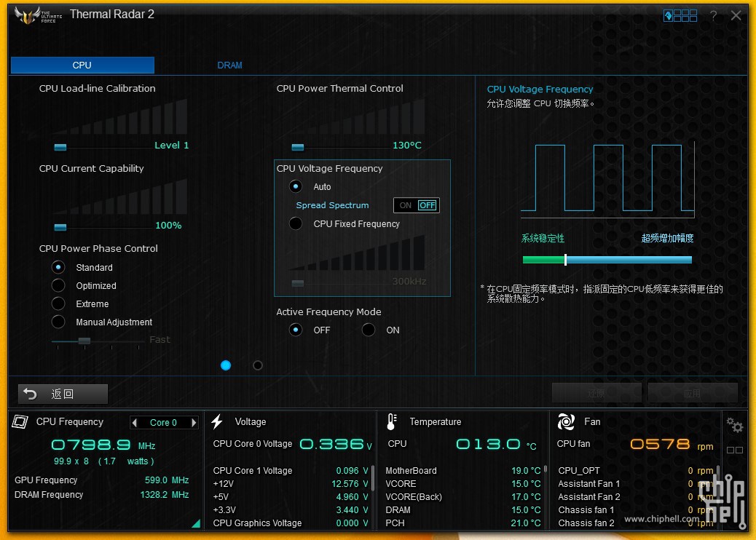Image resolution: width=756 pixels, height=540 pixels.
Task: Select Auto CPU Voltage Frequency
Action: pos(296,186)
